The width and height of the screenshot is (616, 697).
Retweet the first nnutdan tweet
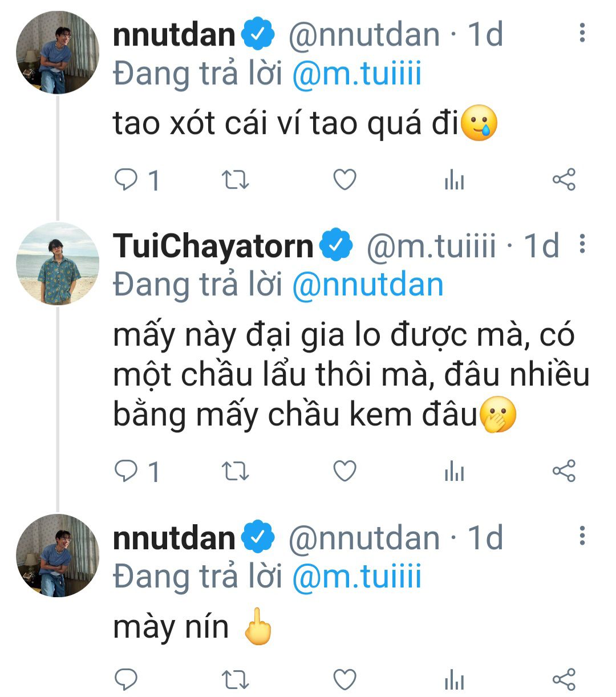point(234,180)
